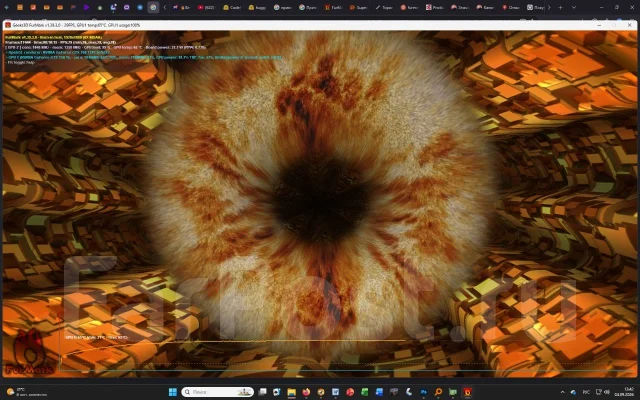Open the Windows Start menu
The image size is (640, 400).
(x=173, y=392)
